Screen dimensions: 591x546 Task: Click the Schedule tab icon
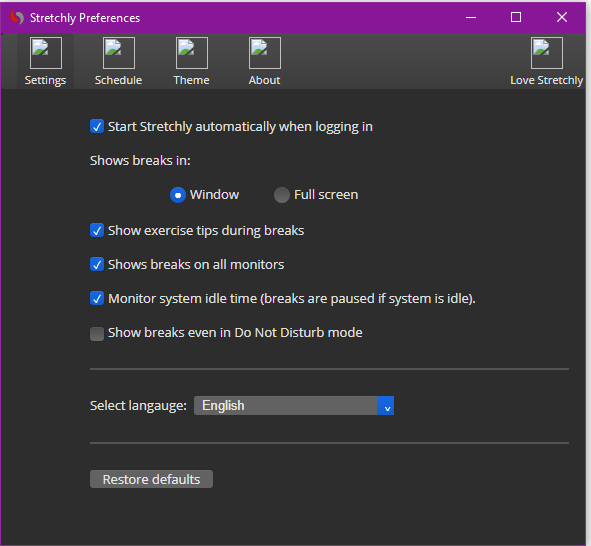click(119, 53)
